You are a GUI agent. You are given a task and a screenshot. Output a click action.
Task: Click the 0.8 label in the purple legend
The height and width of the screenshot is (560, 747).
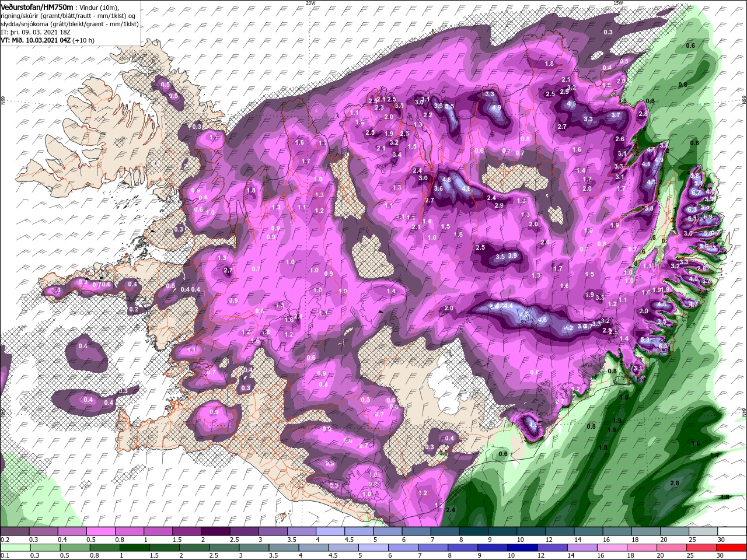pyautogui.click(x=120, y=540)
